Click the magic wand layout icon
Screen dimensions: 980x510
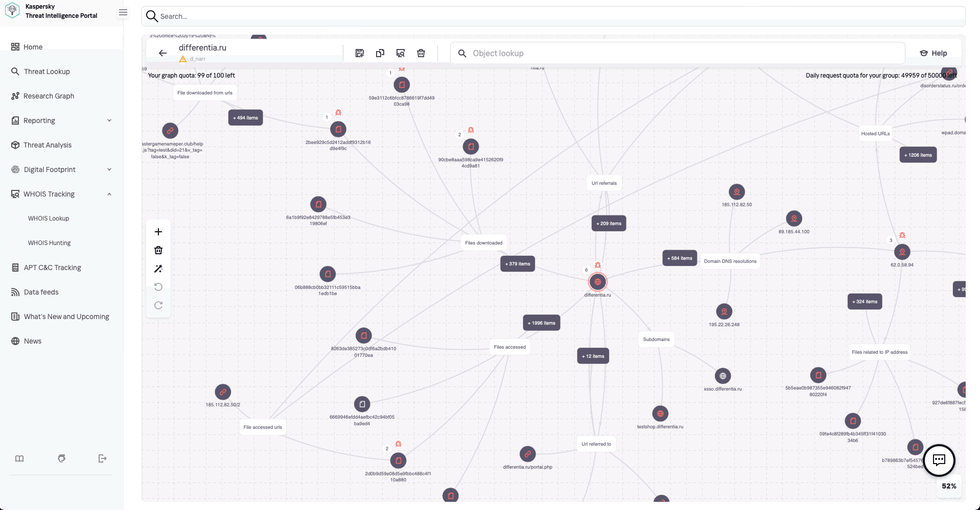pos(158,269)
